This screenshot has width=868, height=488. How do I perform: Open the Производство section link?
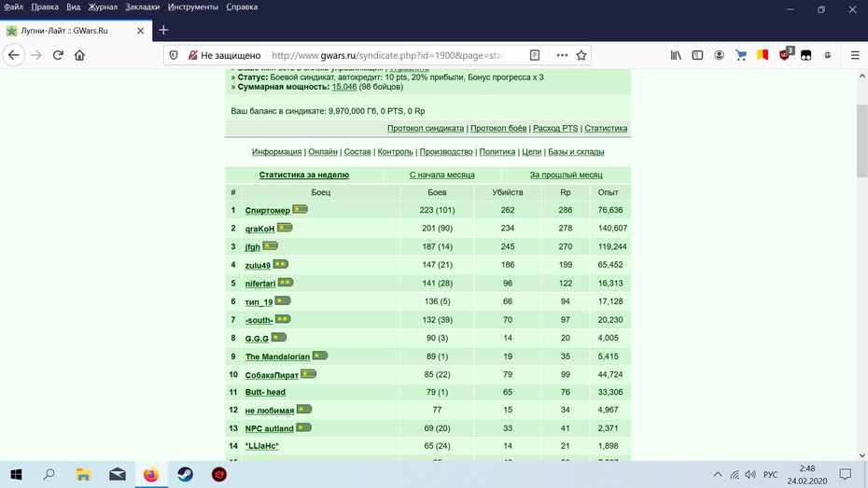[x=446, y=151]
